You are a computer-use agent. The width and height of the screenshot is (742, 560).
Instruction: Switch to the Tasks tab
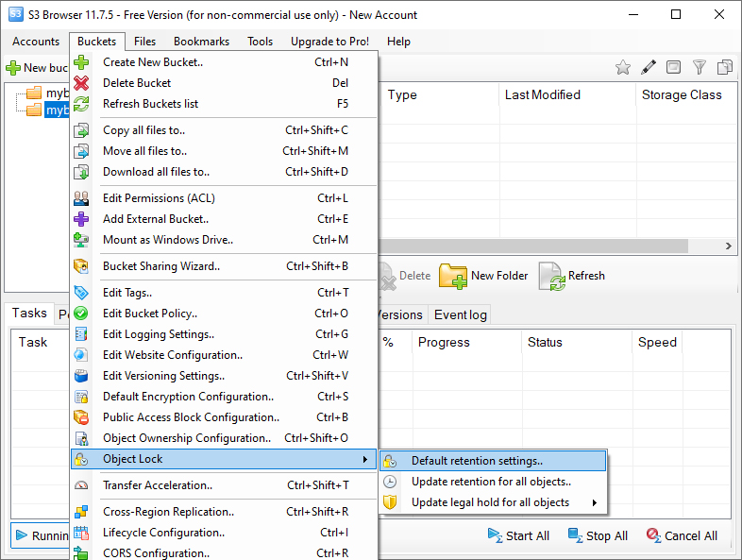[x=29, y=314]
